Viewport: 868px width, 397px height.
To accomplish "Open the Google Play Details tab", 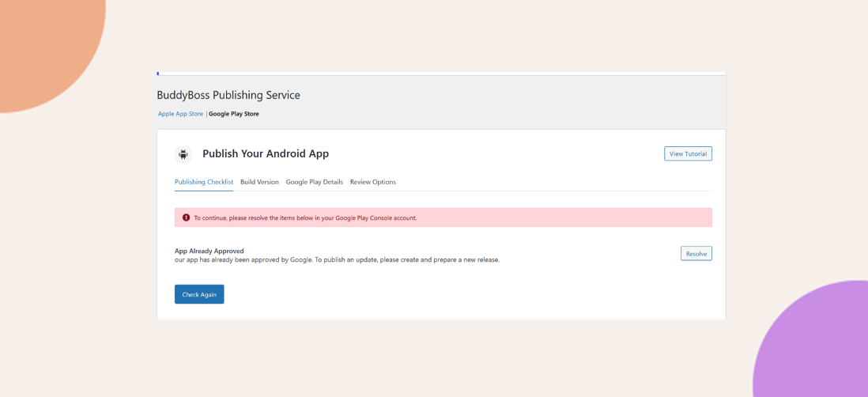I will [x=315, y=182].
